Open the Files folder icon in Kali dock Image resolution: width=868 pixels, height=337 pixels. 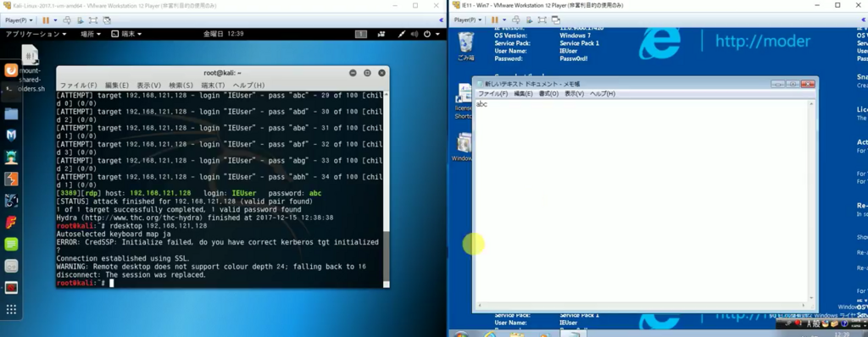pyautogui.click(x=11, y=114)
